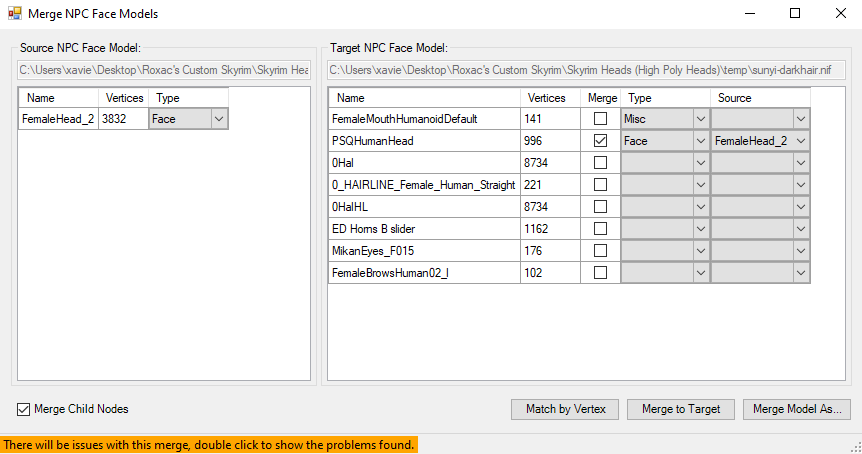Select 0_HAIRLINE_Female_Human_Straight name cell
This screenshot has height=454, width=862.
(x=424, y=185)
